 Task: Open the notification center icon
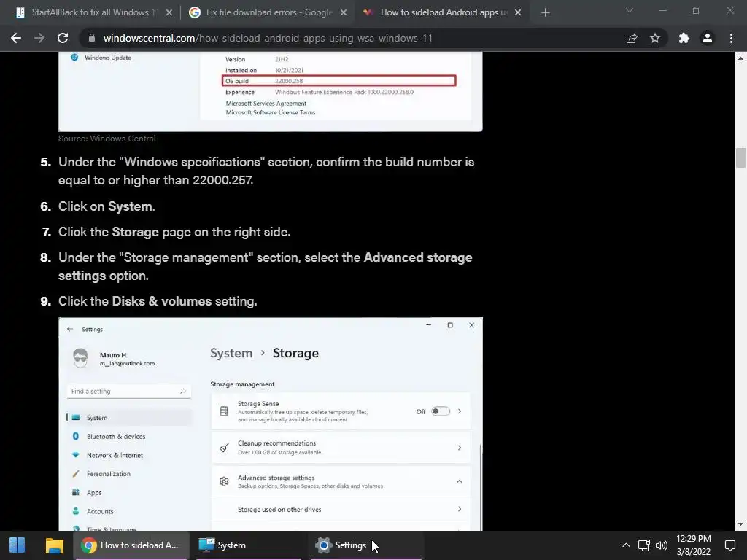729,545
